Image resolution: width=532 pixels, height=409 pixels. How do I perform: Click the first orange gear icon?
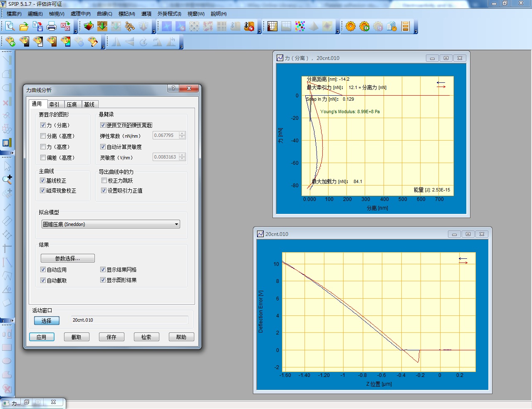click(351, 27)
